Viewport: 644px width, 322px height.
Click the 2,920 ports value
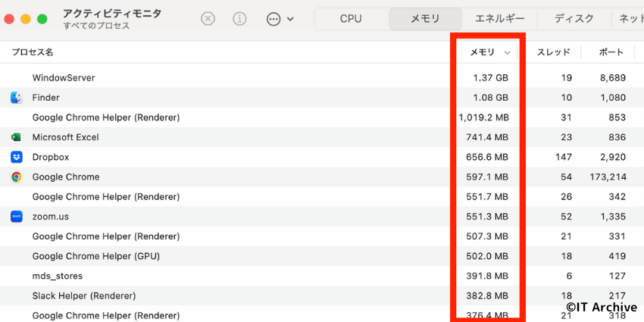click(612, 157)
